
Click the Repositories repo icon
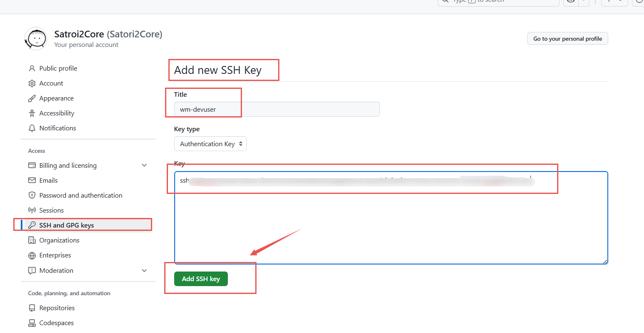[x=32, y=308]
